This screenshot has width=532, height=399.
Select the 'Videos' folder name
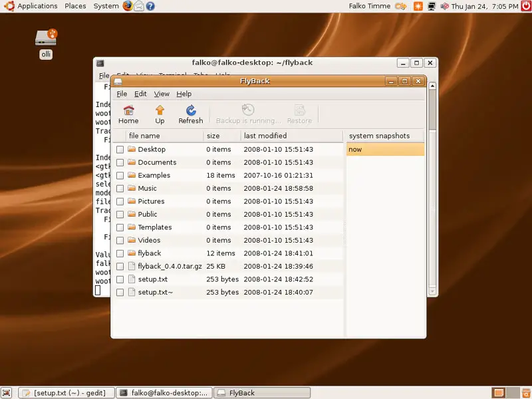click(149, 240)
